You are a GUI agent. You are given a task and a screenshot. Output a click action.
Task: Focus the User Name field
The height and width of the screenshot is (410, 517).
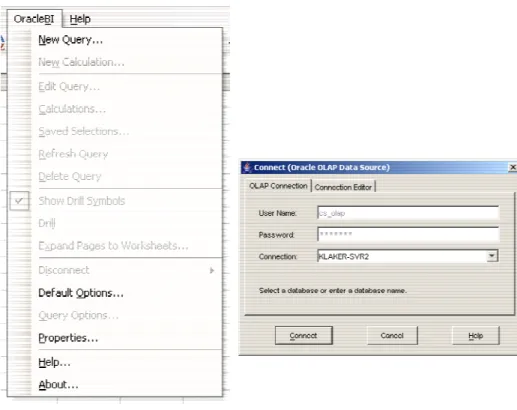point(408,213)
